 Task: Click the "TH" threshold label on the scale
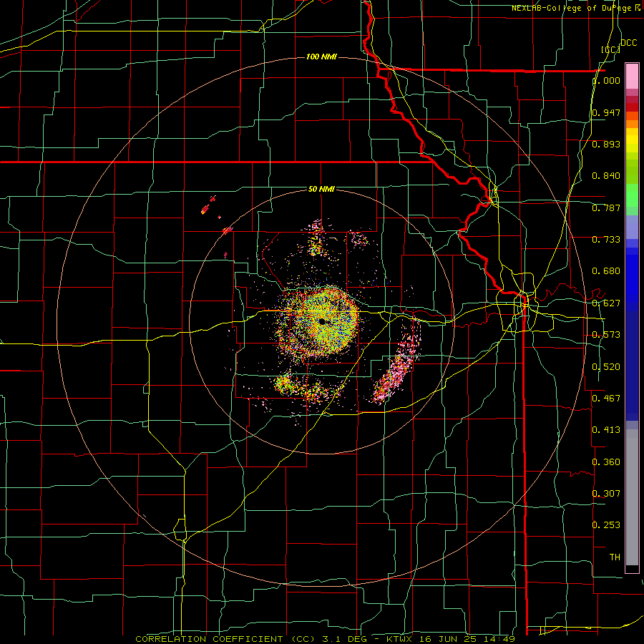615,557
